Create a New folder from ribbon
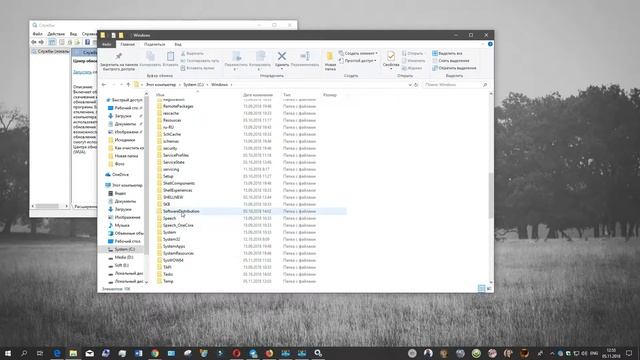The height and width of the screenshot is (360, 640). point(330,61)
